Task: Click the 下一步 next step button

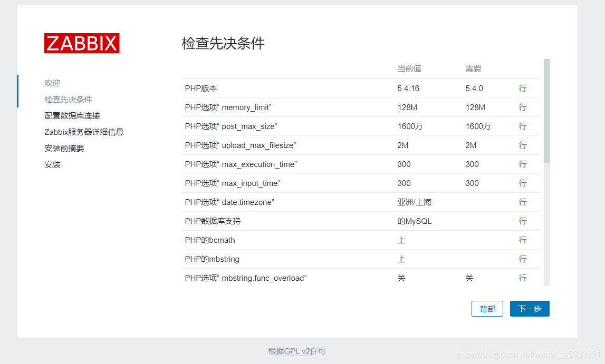Action: (x=530, y=309)
